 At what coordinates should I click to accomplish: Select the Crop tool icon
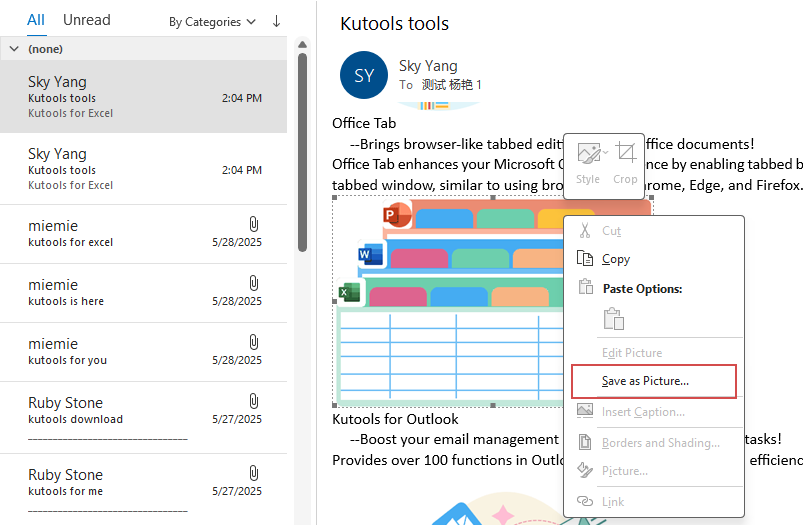tap(625, 154)
